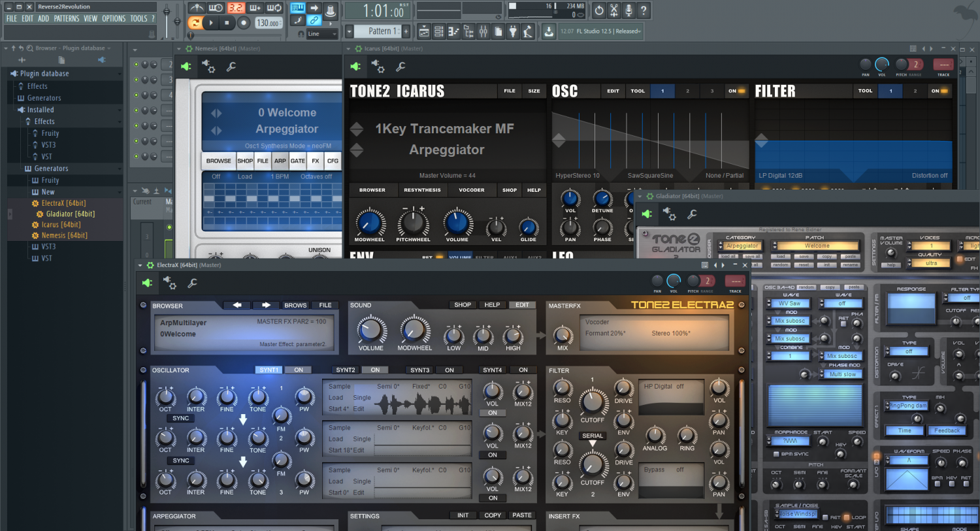Select previous preset arrow in ElectraX browser
The width and height of the screenshot is (980, 531).
pyautogui.click(x=237, y=305)
